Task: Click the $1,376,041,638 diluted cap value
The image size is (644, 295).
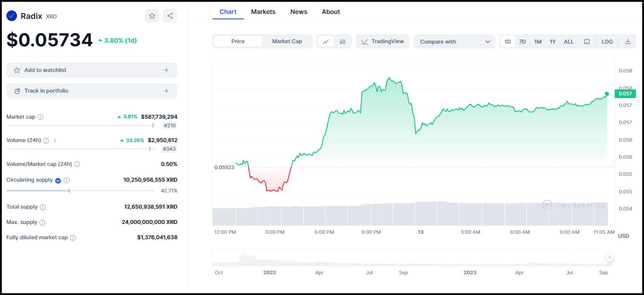Action: coord(157,237)
